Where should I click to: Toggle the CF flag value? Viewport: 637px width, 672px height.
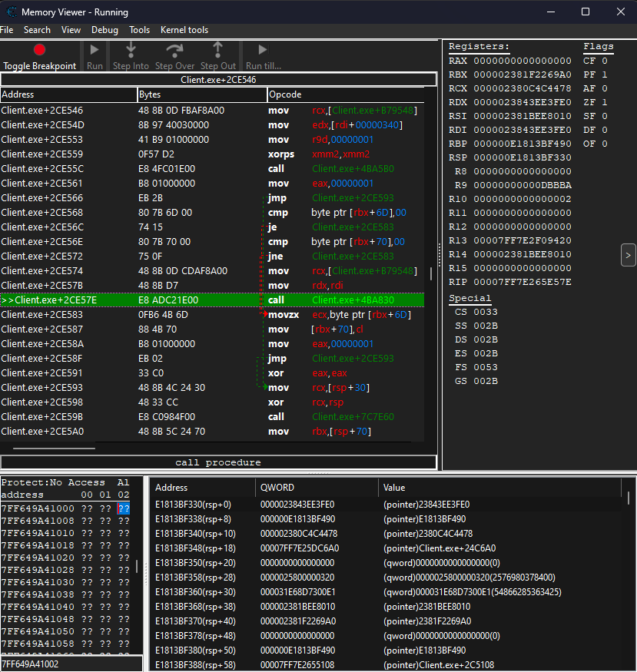(x=605, y=61)
